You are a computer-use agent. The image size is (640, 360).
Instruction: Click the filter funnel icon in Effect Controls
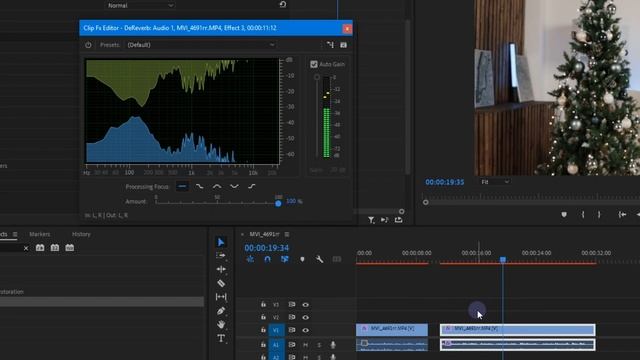(x=371, y=220)
